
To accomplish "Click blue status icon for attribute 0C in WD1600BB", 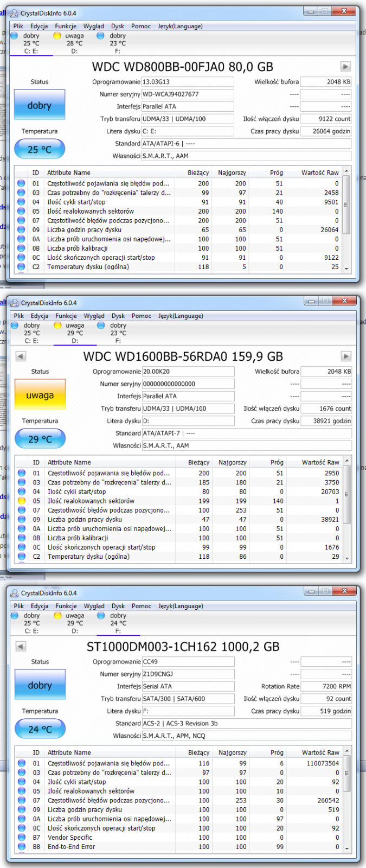I will [22, 547].
